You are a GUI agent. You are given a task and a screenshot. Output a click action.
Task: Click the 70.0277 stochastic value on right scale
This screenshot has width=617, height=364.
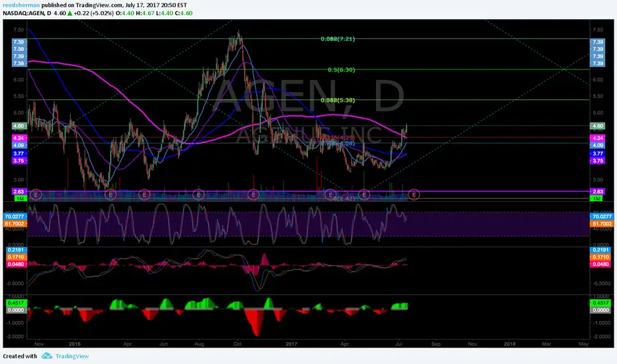tap(602, 216)
